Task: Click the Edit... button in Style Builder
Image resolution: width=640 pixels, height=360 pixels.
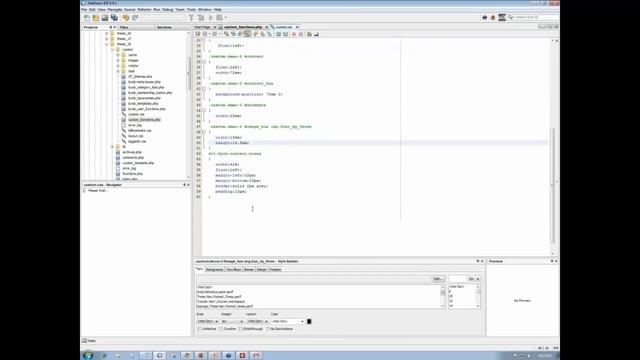Action: 438,279
